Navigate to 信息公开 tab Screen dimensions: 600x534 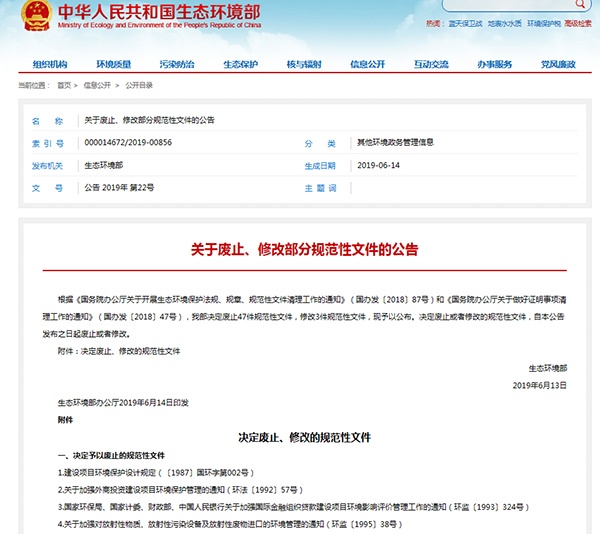pos(366,65)
